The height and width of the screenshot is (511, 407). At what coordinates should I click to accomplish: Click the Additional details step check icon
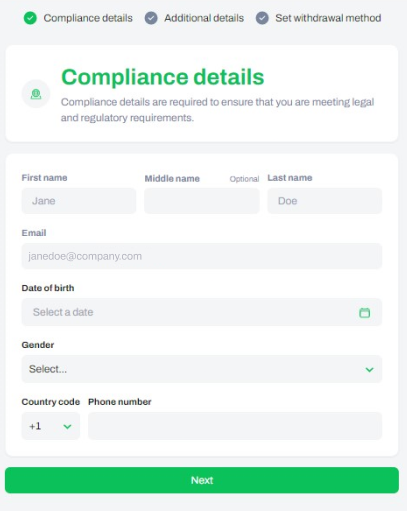(151, 18)
